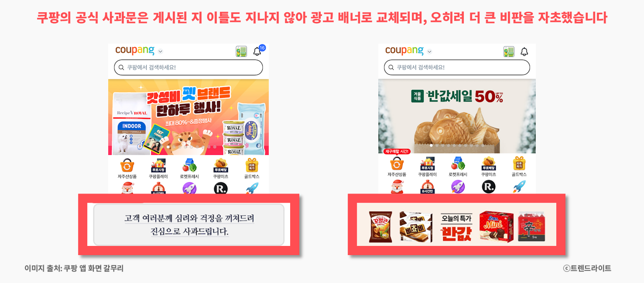
Task: Tap the 골드박스 gift icon in left screenshot
Action: pos(252,168)
